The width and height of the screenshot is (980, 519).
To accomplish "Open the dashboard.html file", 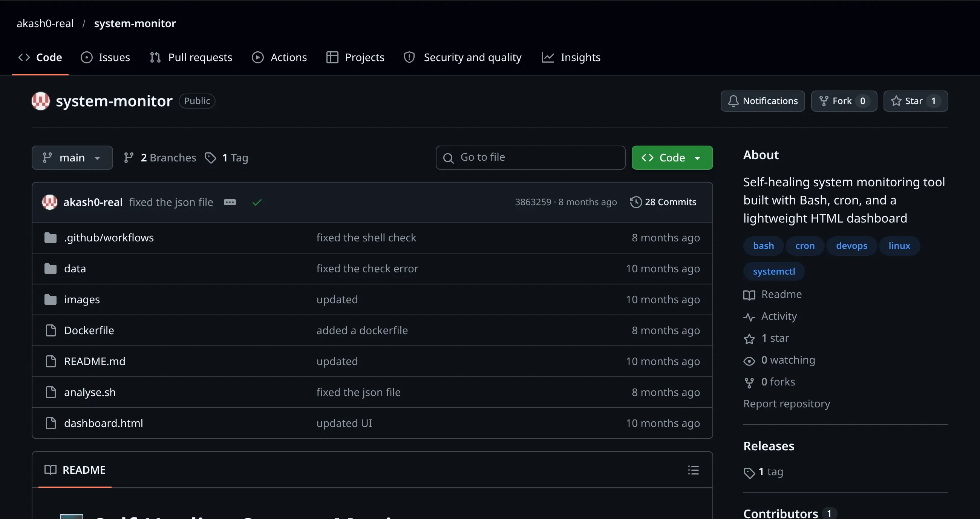I will (x=104, y=423).
